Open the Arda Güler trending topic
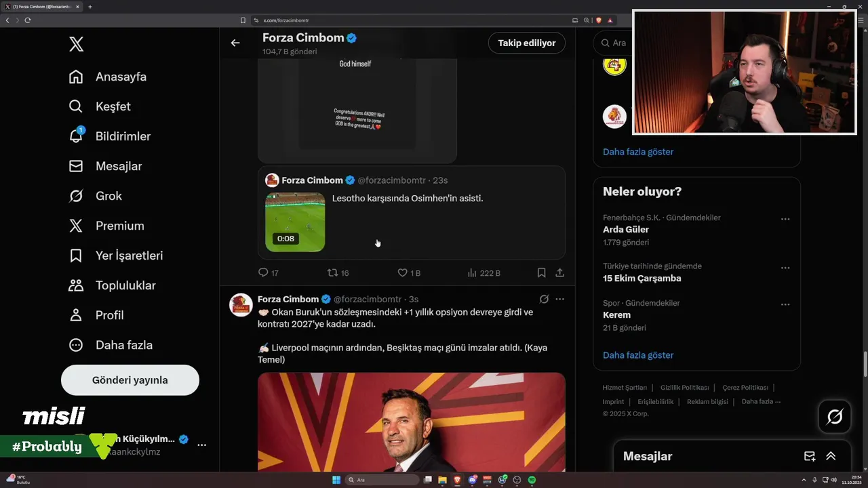Image resolution: width=868 pixels, height=488 pixels. (626, 229)
